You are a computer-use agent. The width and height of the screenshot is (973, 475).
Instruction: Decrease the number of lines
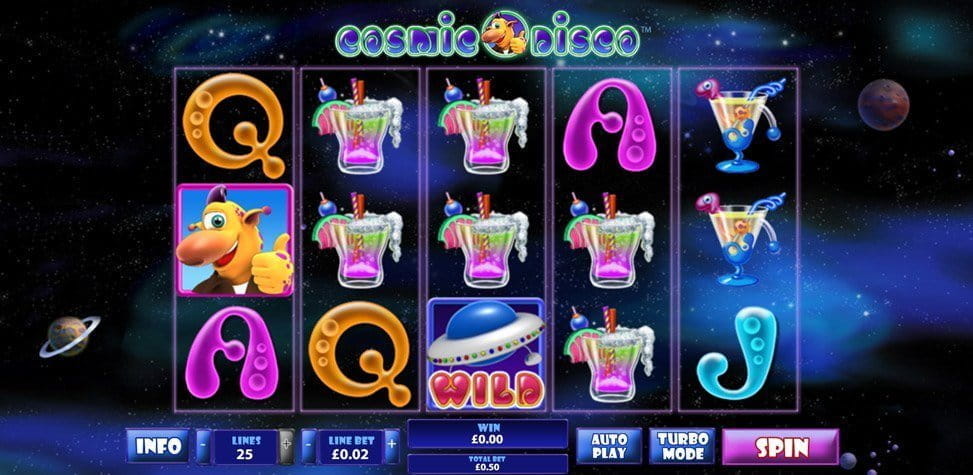tap(204, 446)
